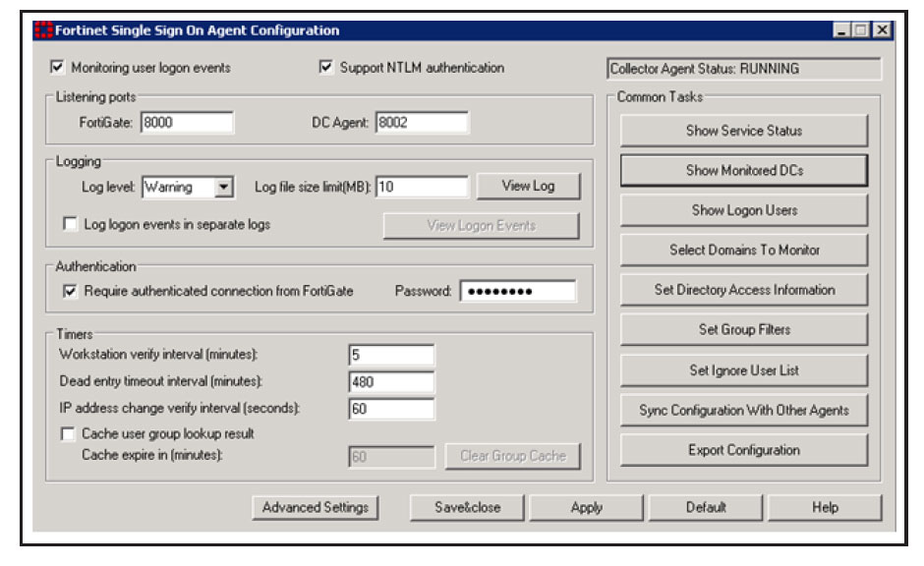Image resolution: width=924 pixels, height=566 pixels.
Task: Click the Apply button
Action: (586, 507)
